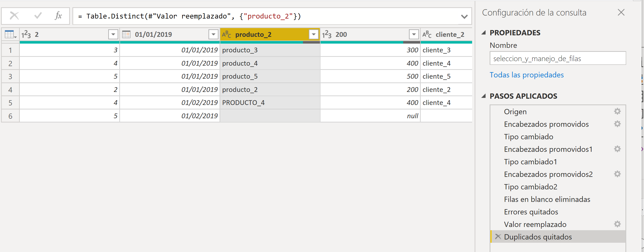The width and height of the screenshot is (644, 252).
Task: Select the Origen applied step
Action: 558,111
